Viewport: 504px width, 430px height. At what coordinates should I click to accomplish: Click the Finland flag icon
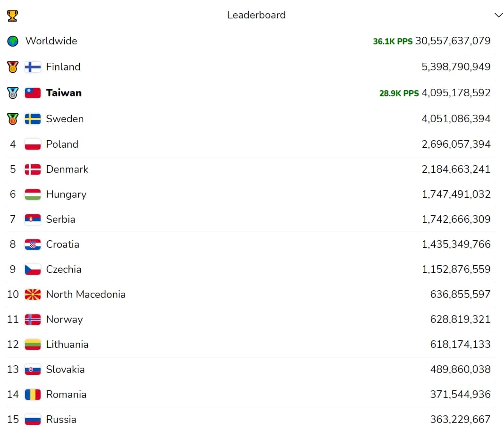tap(33, 67)
